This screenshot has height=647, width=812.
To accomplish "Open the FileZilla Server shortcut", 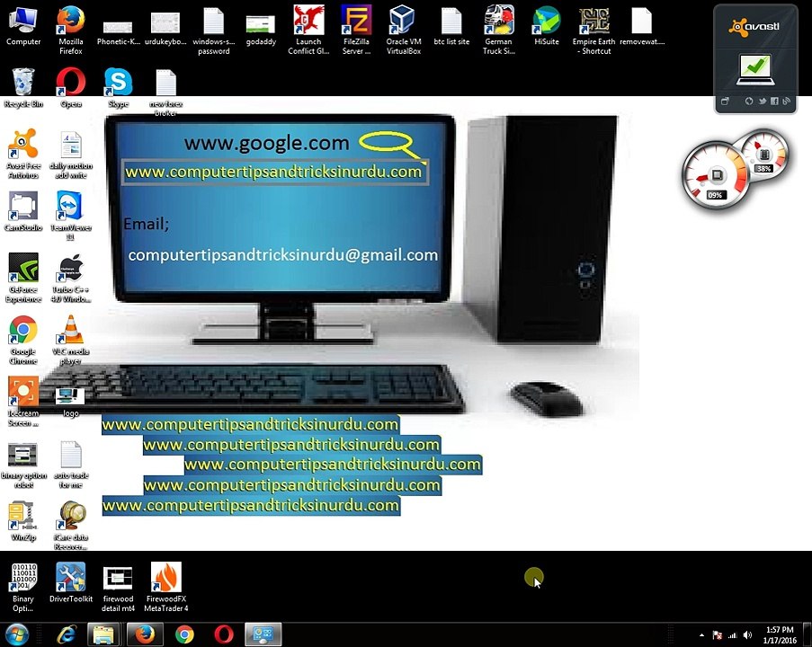I will point(356,30).
